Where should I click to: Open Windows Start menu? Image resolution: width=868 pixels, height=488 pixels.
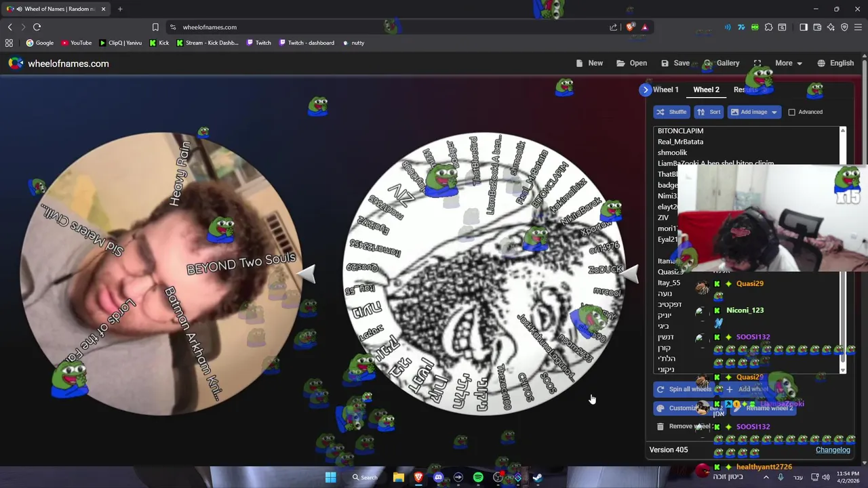330,477
